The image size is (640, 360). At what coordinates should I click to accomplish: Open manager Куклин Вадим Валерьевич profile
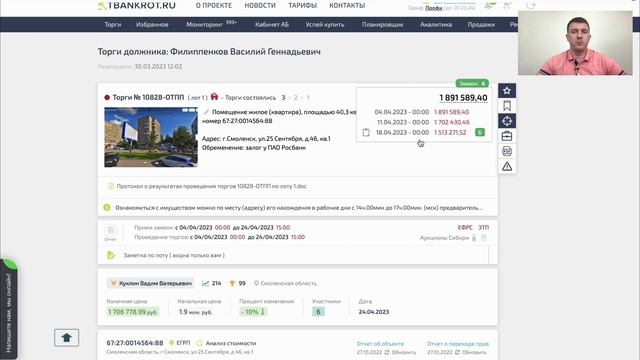point(151,283)
